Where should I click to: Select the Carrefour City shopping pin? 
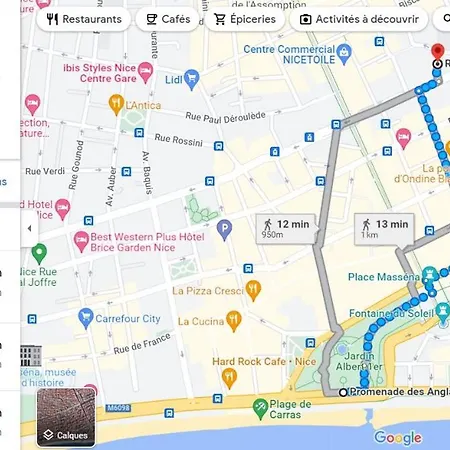[86, 319]
